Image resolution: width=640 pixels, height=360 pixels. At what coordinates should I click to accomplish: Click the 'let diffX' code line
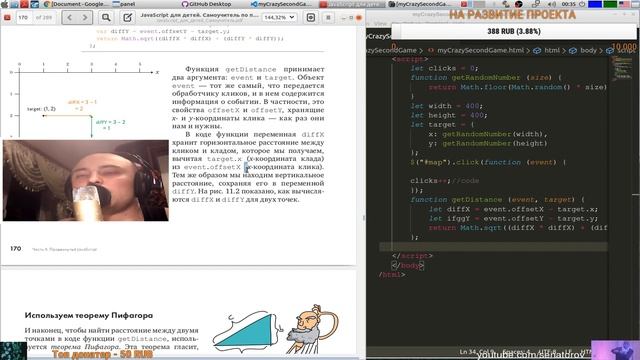pyautogui.click(x=513, y=209)
